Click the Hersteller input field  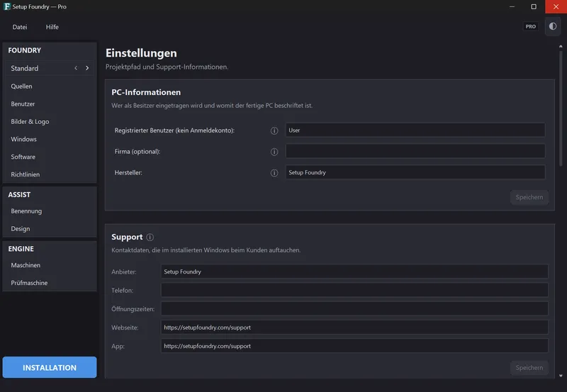[415, 172]
